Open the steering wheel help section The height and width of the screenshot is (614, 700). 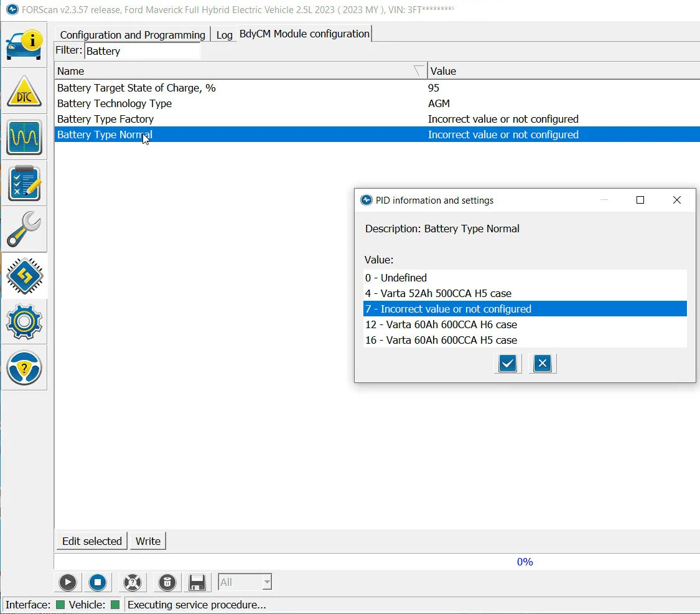tap(24, 368)
